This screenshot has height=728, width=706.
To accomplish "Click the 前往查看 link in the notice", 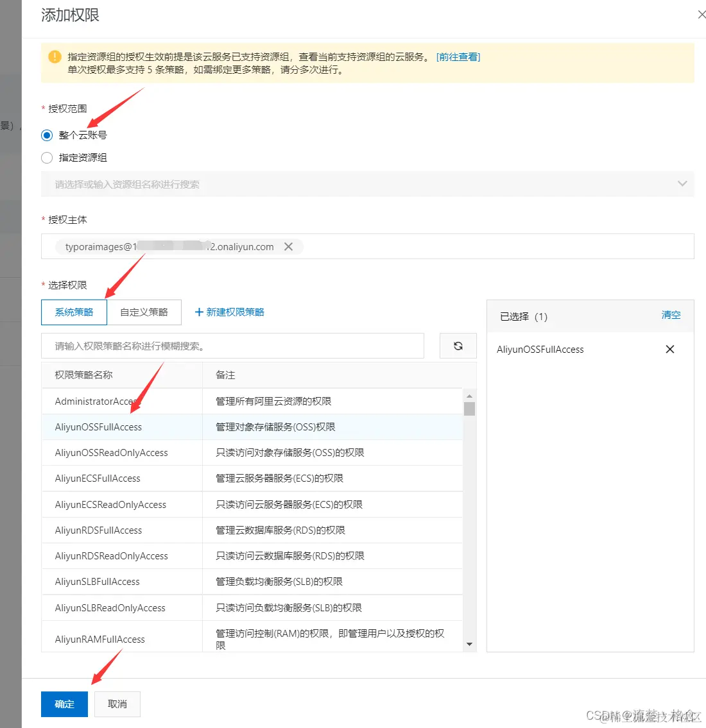I will point(458,56).
